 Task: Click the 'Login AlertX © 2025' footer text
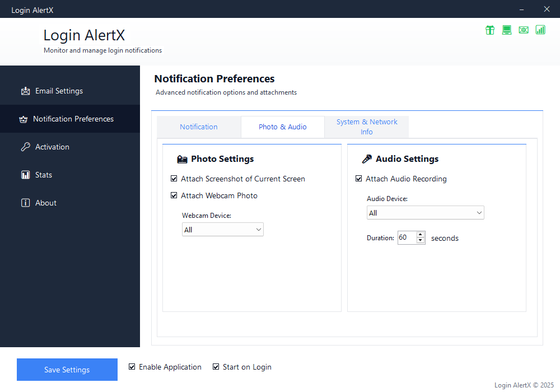coord(524,385)
